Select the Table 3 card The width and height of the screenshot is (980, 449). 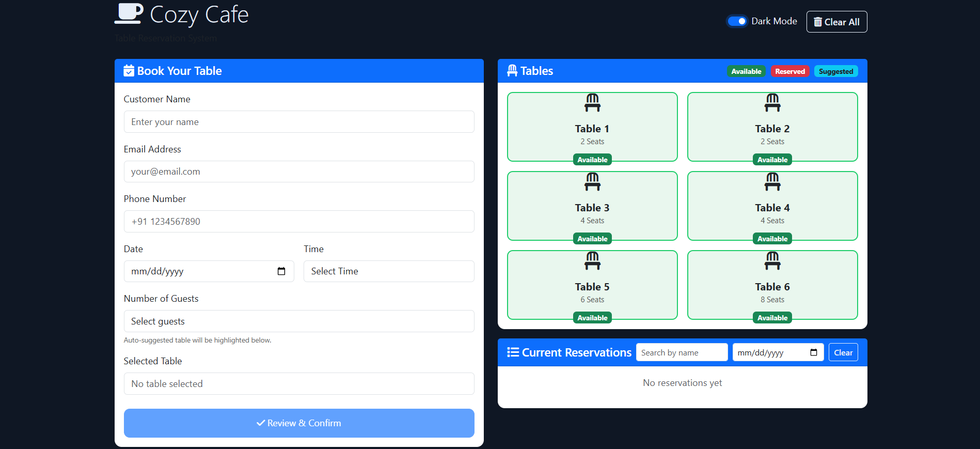[x=592, y=207]
